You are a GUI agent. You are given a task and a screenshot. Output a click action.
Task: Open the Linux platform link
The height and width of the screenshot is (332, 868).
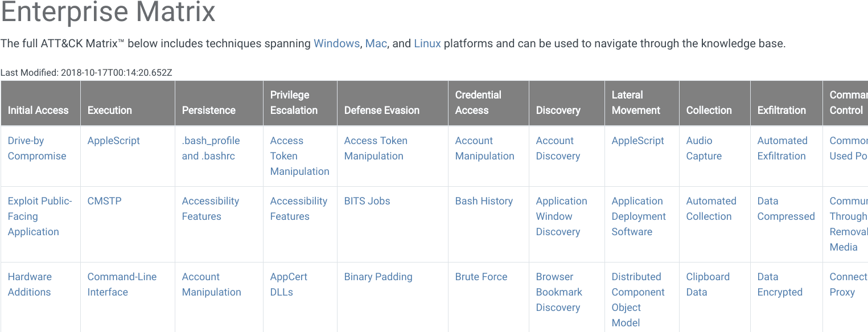pyautogui.click(x=427, y=43)
